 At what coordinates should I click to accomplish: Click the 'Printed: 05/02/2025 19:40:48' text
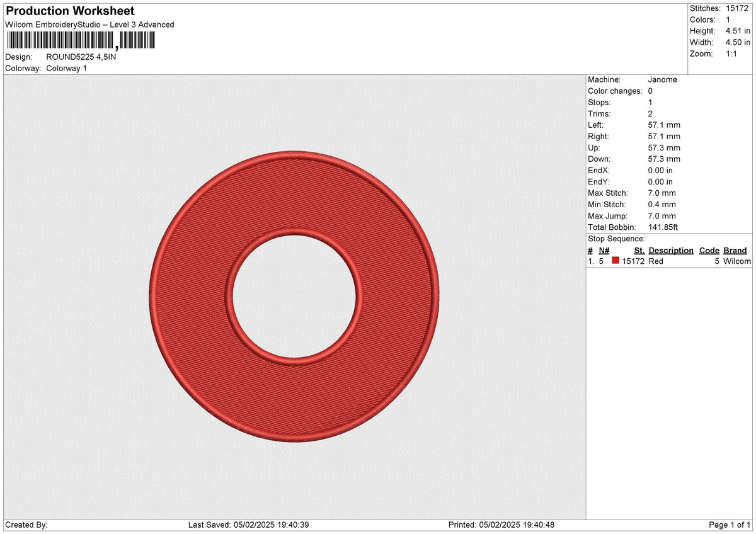coord(501,525)
